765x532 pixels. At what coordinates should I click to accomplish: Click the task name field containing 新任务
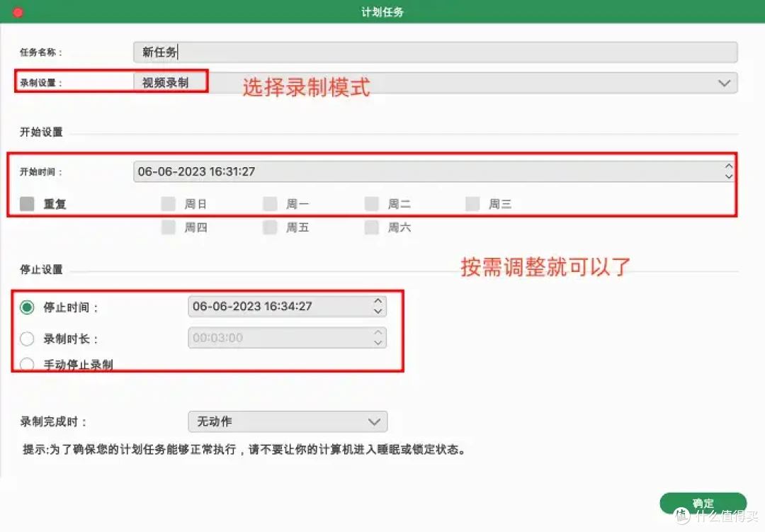click(435, 52)
